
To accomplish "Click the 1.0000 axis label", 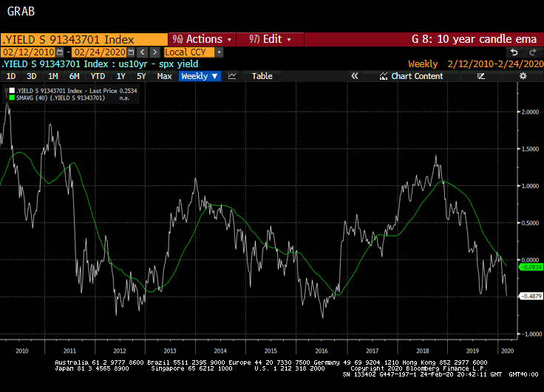I will pyautogui.click(x=530, y=186).
